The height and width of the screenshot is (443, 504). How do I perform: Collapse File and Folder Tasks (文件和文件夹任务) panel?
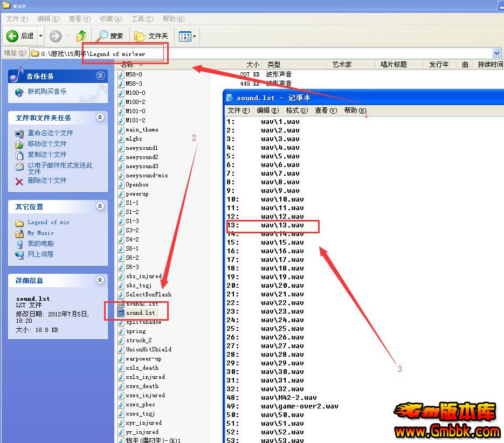[100, 117]
